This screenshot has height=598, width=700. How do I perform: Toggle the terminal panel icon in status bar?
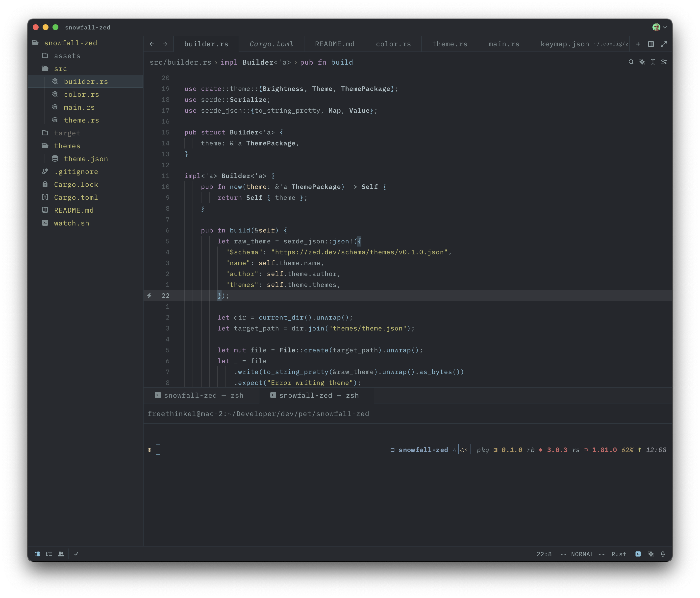point(638,554)
